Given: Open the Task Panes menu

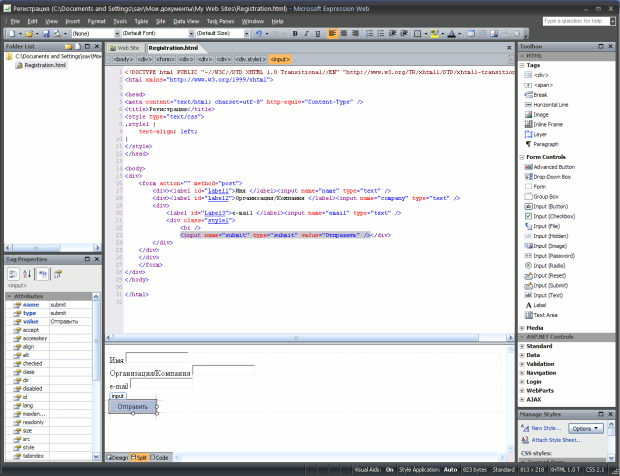Looking at the screenshot, I should [x=221, y=20].
